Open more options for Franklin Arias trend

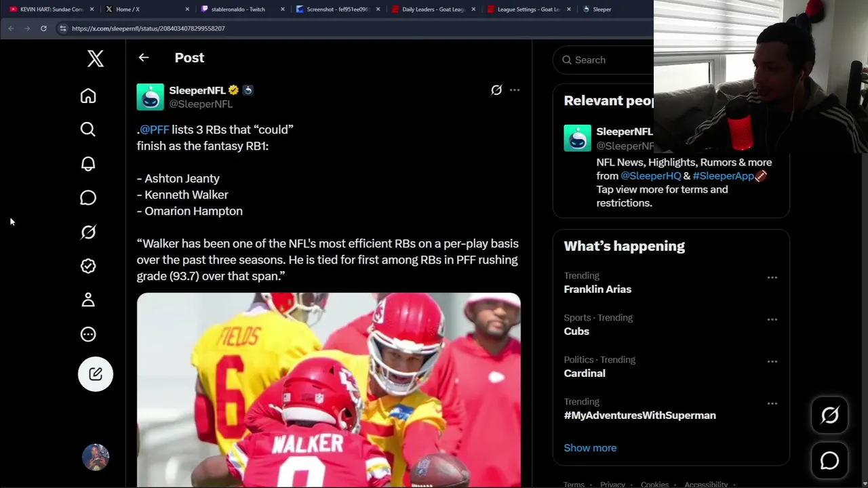point(772,277)
